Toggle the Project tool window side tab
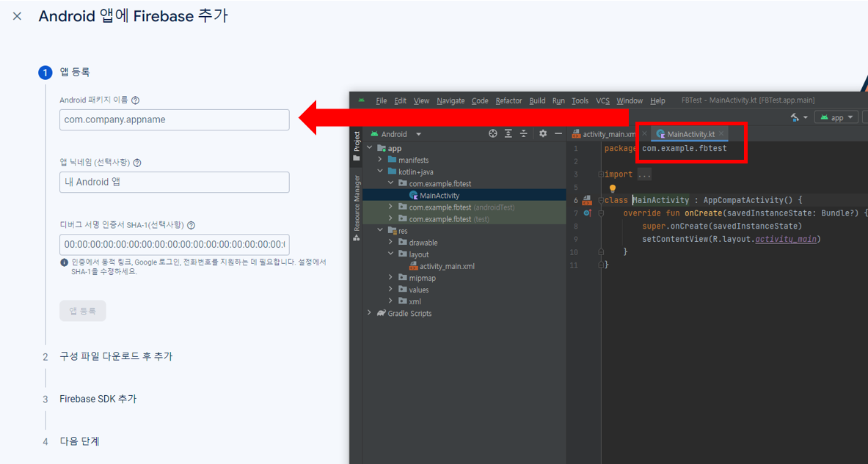 coord(357,146)
